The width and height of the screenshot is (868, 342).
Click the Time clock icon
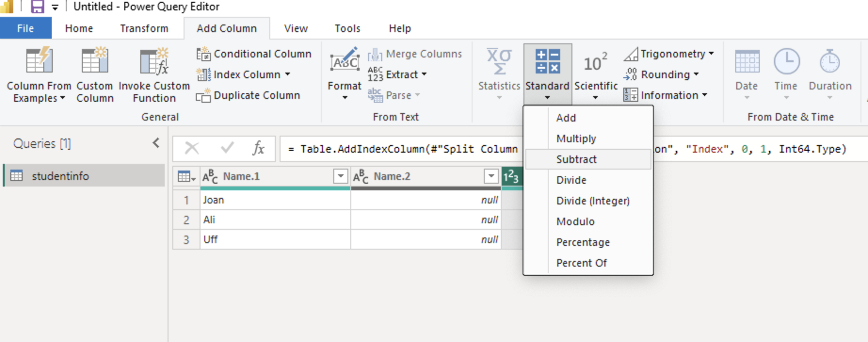pyautogui.click(x=787, y=61)
